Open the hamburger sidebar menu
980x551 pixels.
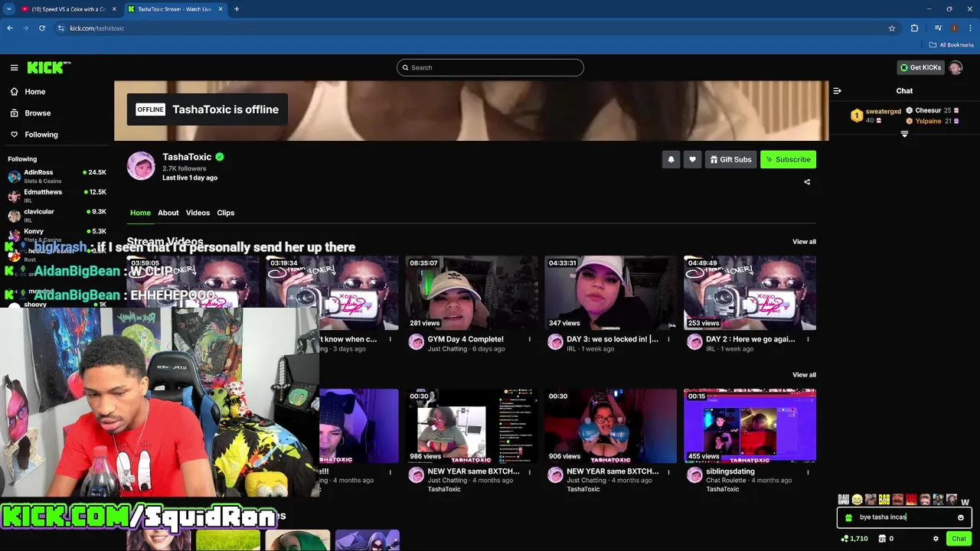coord(14,67)
